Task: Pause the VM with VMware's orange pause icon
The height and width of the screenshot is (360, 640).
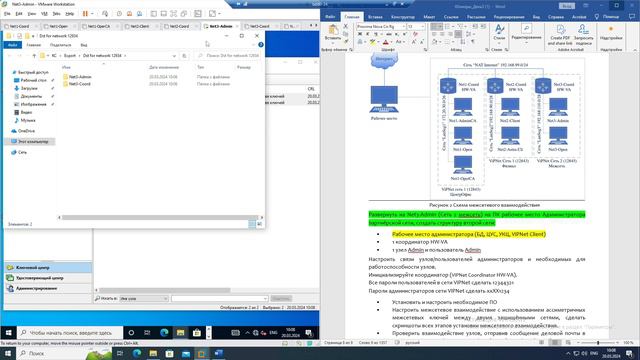Action: (85, 13)
